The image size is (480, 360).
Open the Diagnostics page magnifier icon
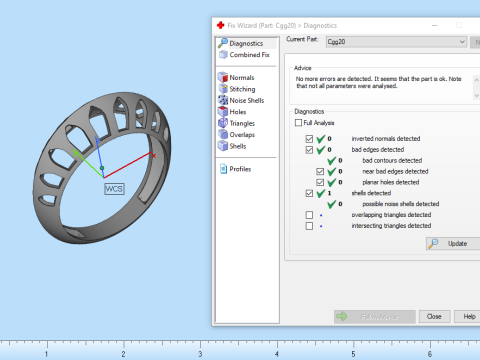[x=222, y=43]
